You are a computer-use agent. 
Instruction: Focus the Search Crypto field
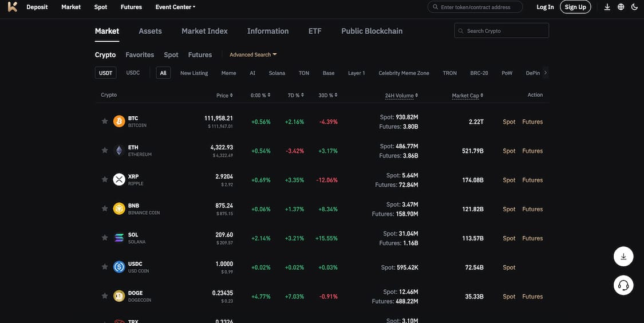[501, 31]
